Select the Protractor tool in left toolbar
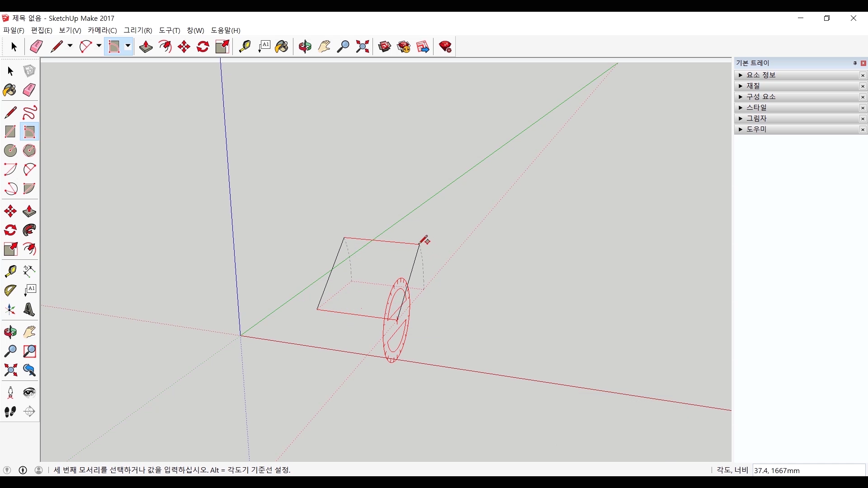This screenshot has height=488, width=868. (x=10, y=290)
